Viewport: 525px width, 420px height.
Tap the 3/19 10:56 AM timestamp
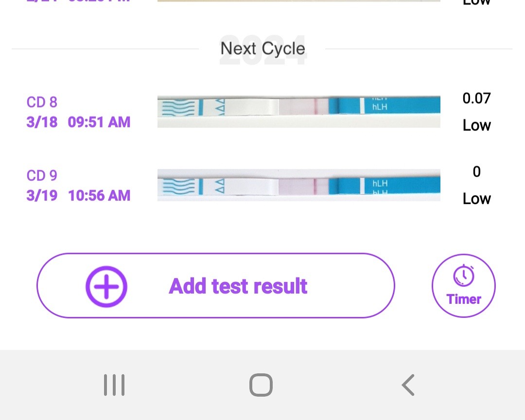[78, 195]
